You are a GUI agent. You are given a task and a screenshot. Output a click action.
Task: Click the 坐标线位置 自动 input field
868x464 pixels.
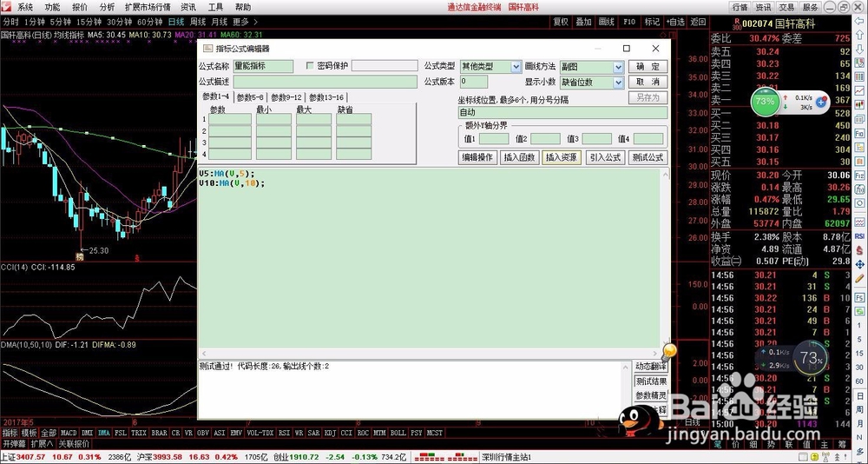point(563,113)
